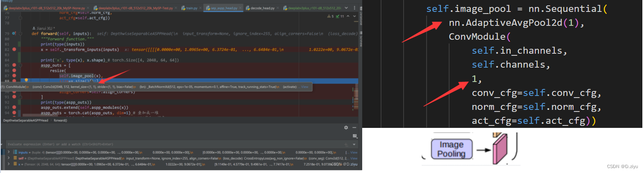Open the evaluate expression history dropdown
Screen dimensions: 644x173
[x=354, y=144]
